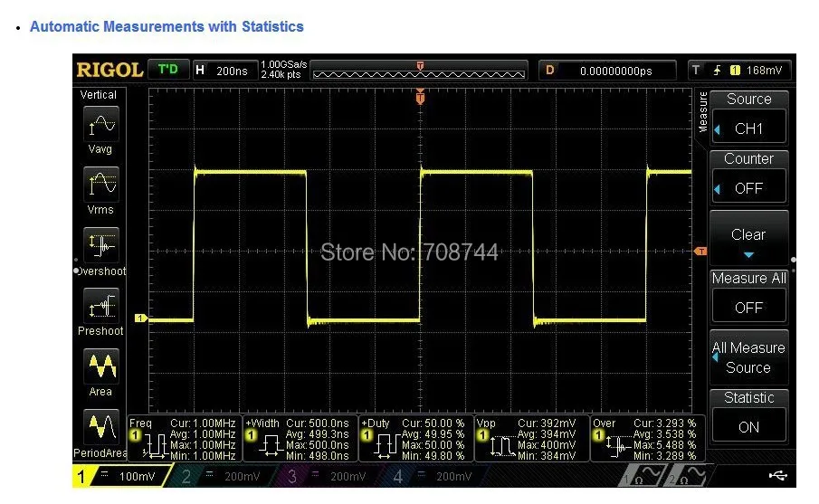
Task: Click the vertical Measure tab label
Action: click(x=702, y=112)
